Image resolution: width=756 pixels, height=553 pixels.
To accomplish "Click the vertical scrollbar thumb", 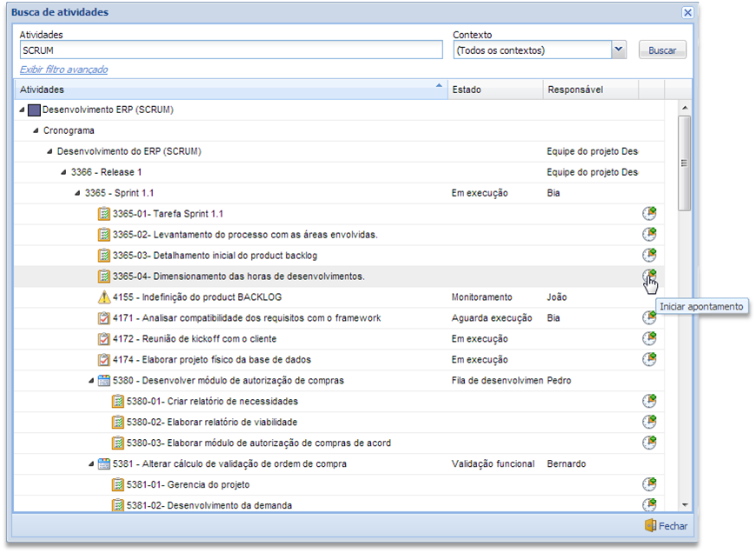I will (x=684, y=163).
